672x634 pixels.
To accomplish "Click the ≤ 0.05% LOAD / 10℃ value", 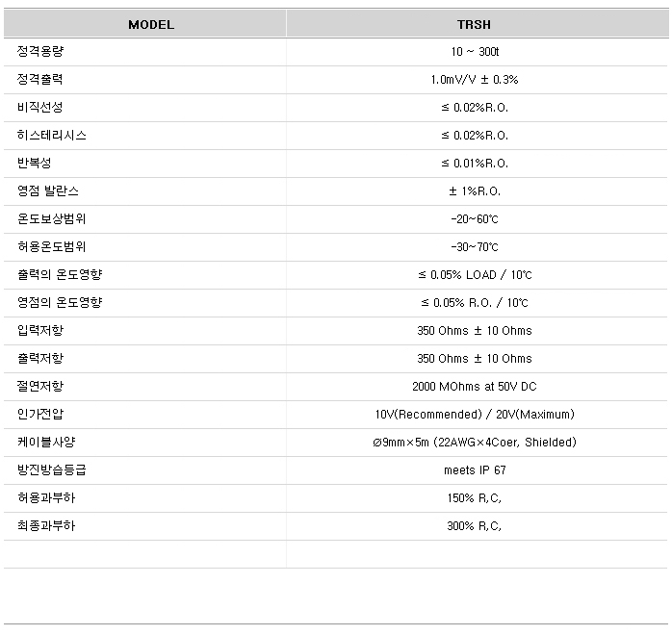I will (x=474, y=275).
